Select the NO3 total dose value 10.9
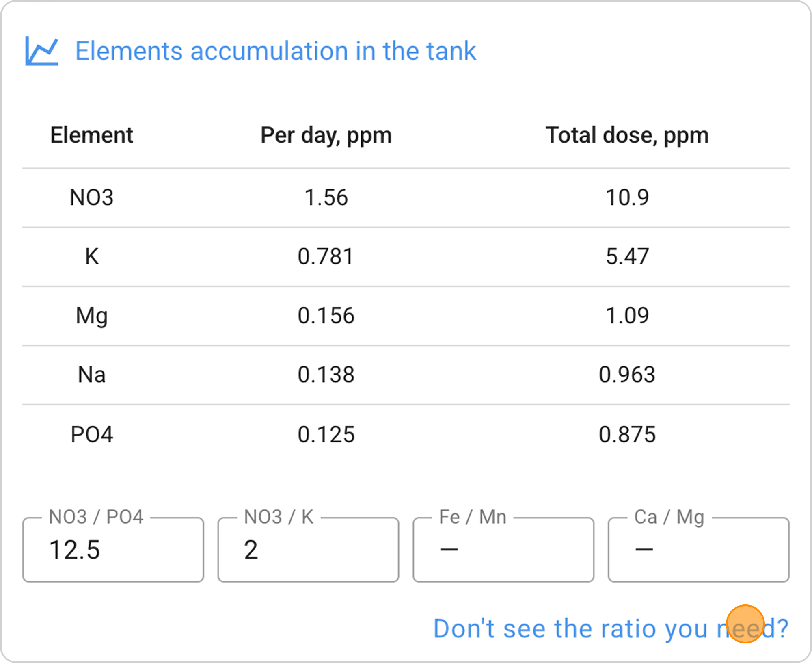Viewport: 812px width, 663px height. coord(627,197)
